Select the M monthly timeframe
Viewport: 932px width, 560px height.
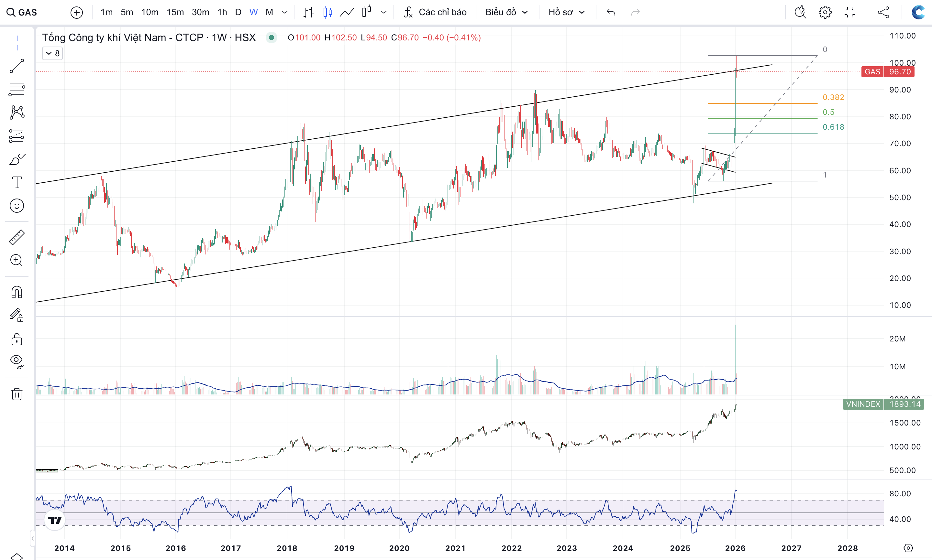pyautogui.click(x=269, y=12)
